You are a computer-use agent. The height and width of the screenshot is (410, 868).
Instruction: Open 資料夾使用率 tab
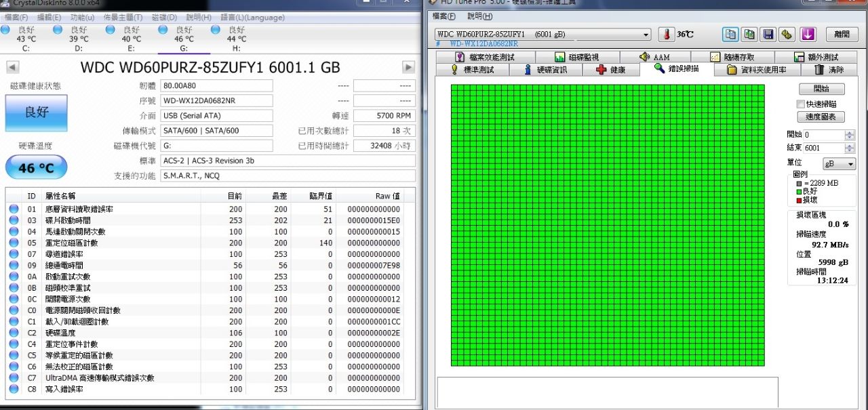point(757,70)
